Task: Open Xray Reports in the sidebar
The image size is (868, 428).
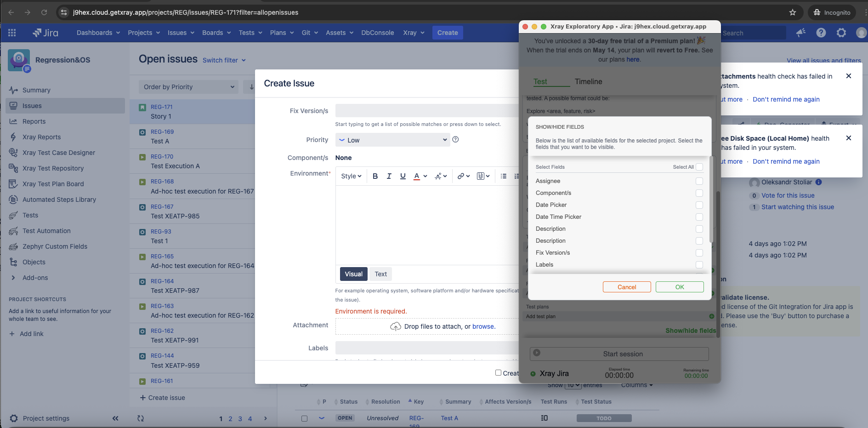Action: click(x=41, y=137)
